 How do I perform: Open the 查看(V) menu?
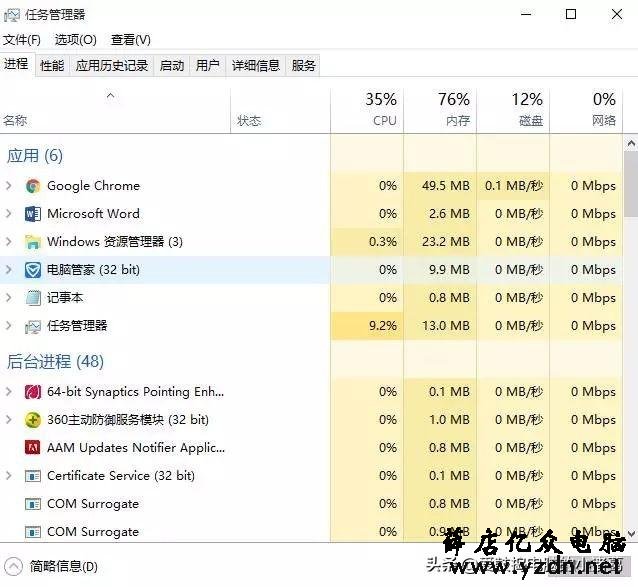coord(131,40)
